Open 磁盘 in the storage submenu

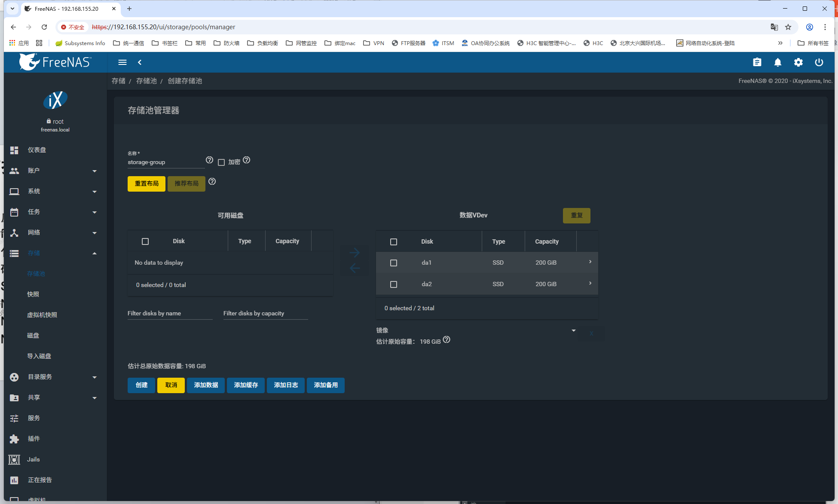click(x=33, y=336)
